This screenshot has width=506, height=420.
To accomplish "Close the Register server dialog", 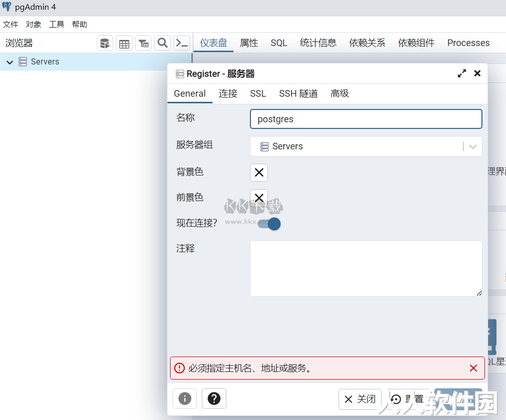I will 477,74.
